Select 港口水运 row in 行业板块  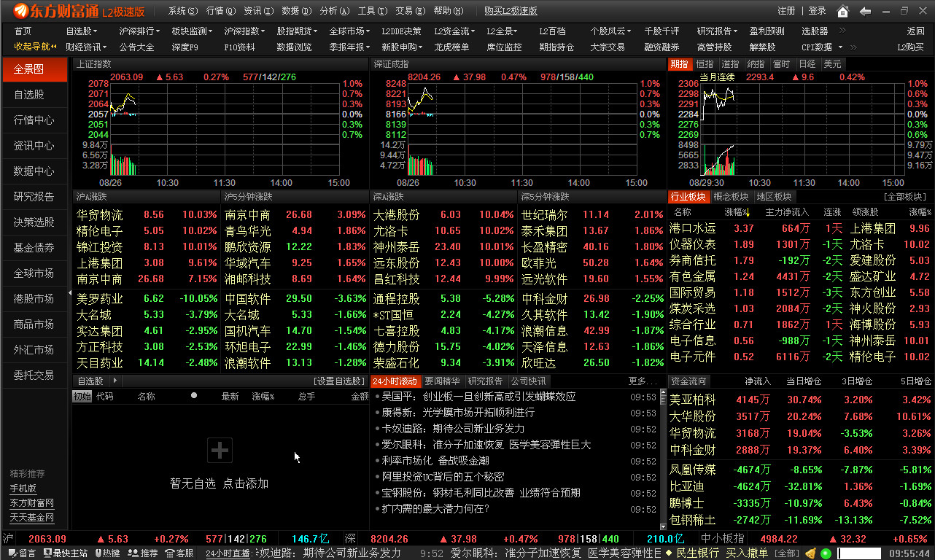pos(800,228)
